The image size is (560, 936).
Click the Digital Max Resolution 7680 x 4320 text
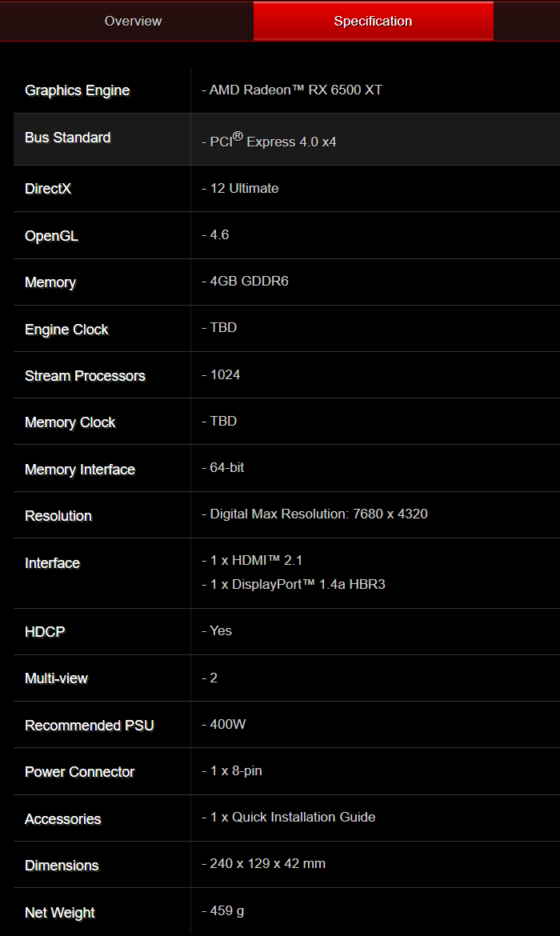[314, 514]
